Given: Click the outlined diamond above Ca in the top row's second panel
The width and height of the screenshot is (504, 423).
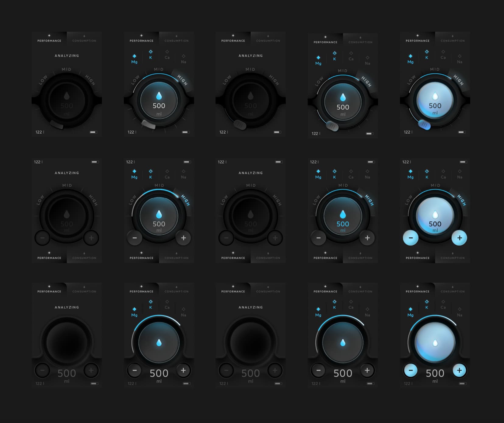Looking at the screenshot, I should [167, 52].
